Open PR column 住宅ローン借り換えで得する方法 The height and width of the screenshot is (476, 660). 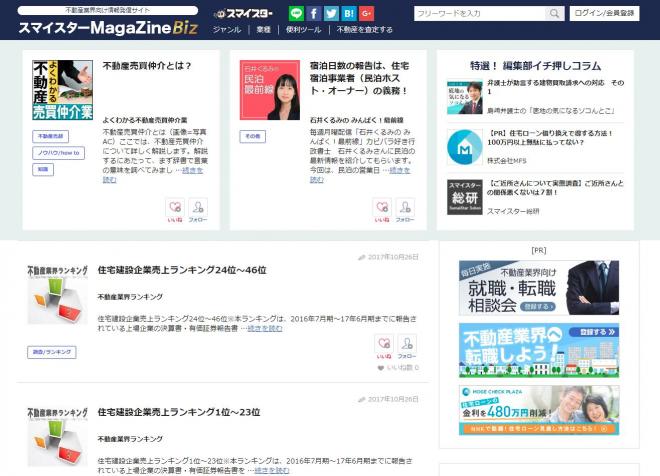click(x=551, y=138)
